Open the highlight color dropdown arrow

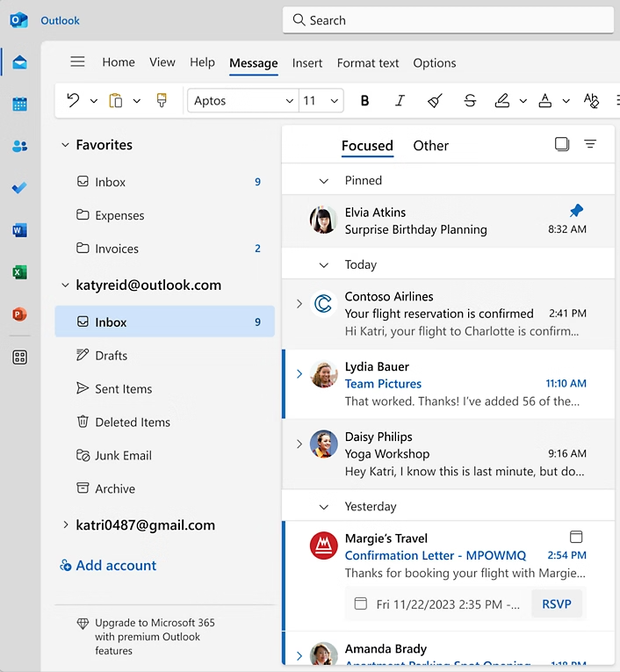pyautogui.click(x=523, y=101)
